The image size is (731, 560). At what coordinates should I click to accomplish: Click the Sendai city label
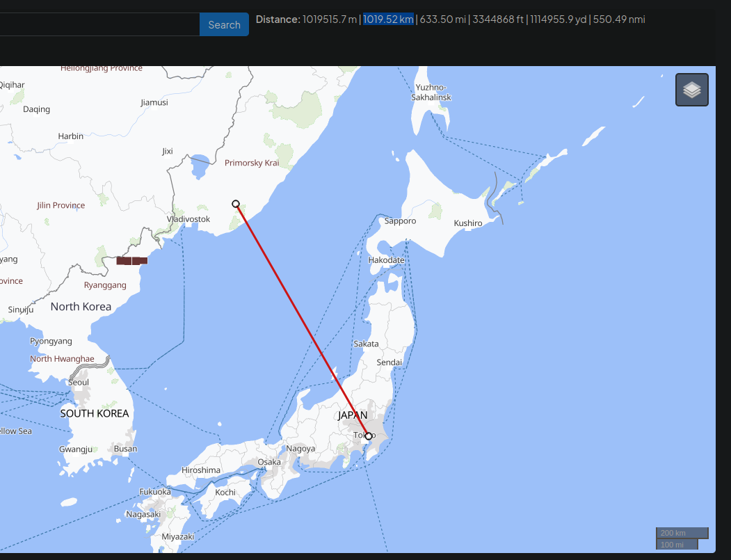[x=389, y=362]
